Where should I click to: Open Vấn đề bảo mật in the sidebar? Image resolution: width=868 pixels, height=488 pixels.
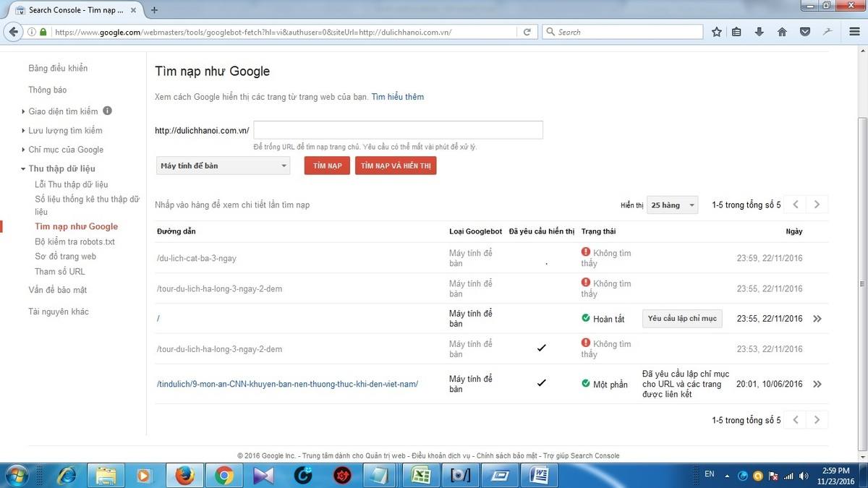58,290
